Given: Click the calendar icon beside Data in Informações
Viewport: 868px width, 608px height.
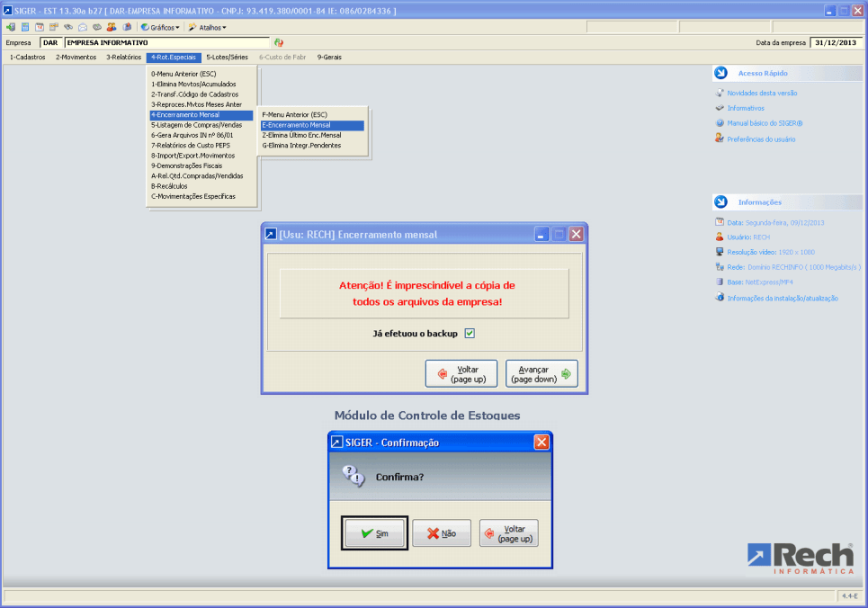Looking at the screenshot, I should (x=719, y=222).
